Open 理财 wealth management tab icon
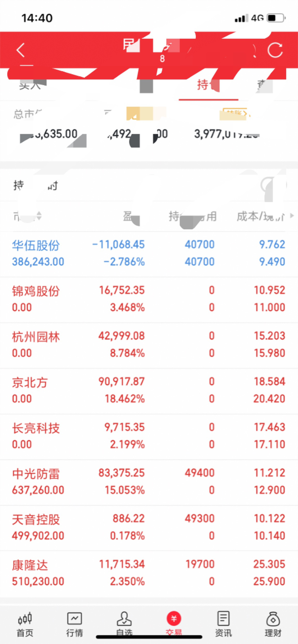The width and height of the screenshot is (298, 644). click(x=273, y=619)
